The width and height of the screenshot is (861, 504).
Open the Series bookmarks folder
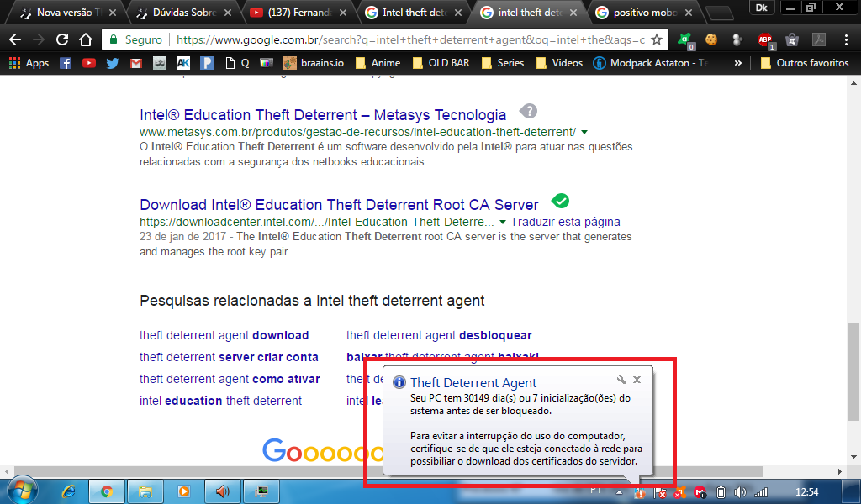[503, 63]
